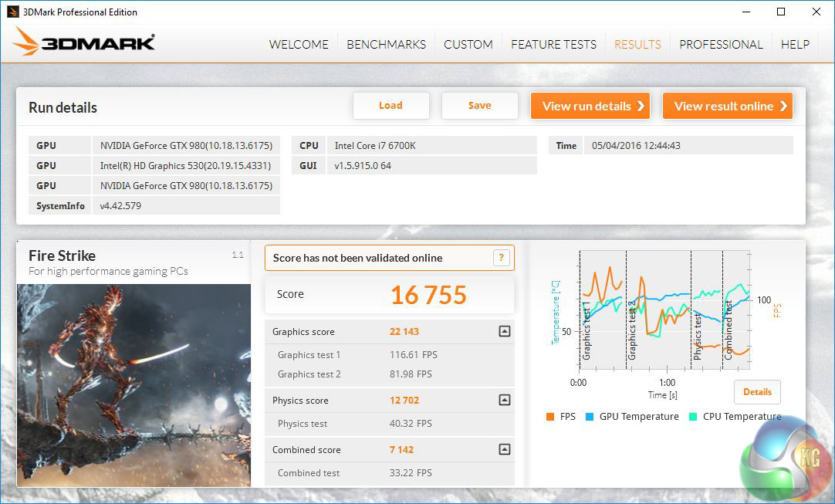Click the Details button under the chart
Screen dimensions: 835x504
point(757,392)
